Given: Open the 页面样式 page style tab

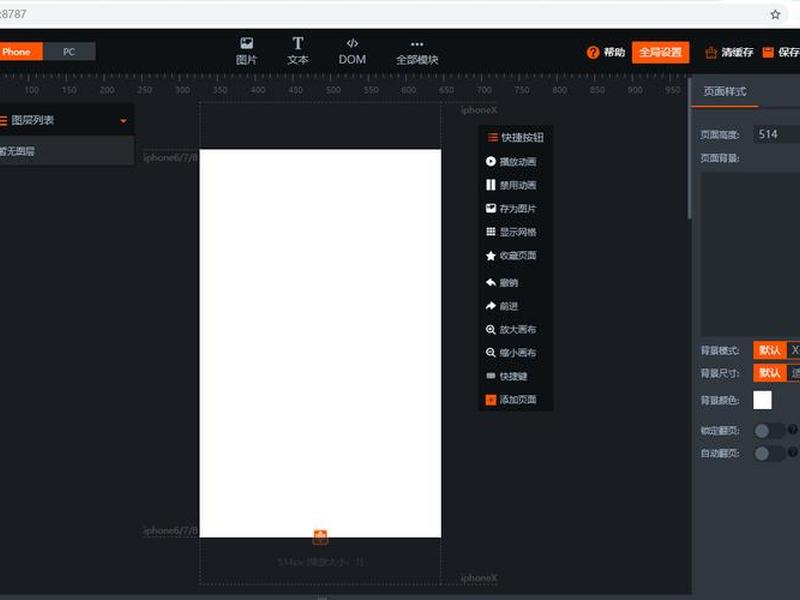Looking at the screenshot, I should tap(724, 91).
